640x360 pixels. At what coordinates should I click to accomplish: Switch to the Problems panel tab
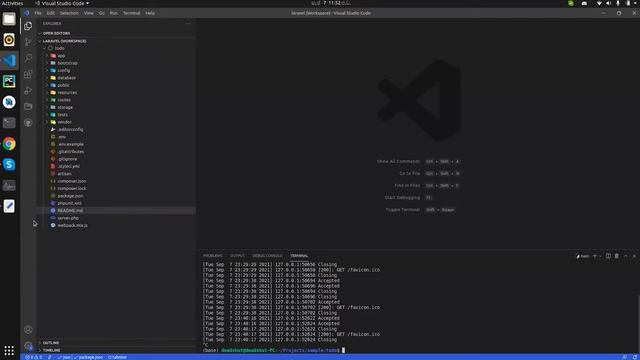[213, 256]
